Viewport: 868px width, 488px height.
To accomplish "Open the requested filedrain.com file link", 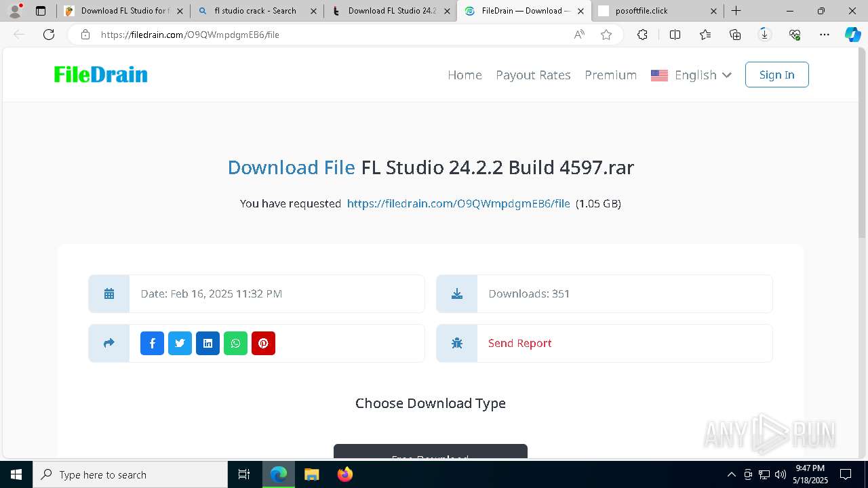I will pos(458,203).
